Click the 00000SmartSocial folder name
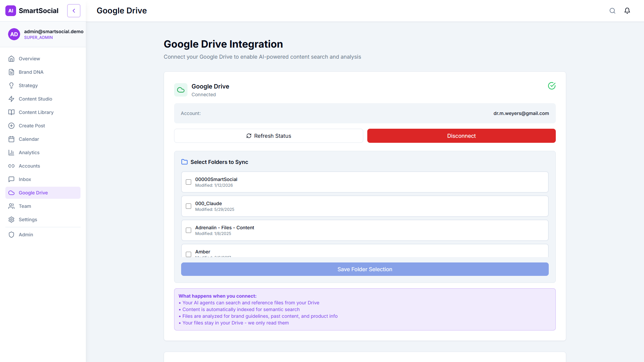This screenshot has height=362, width=644. pyautogui.click(x=216, y=179)
